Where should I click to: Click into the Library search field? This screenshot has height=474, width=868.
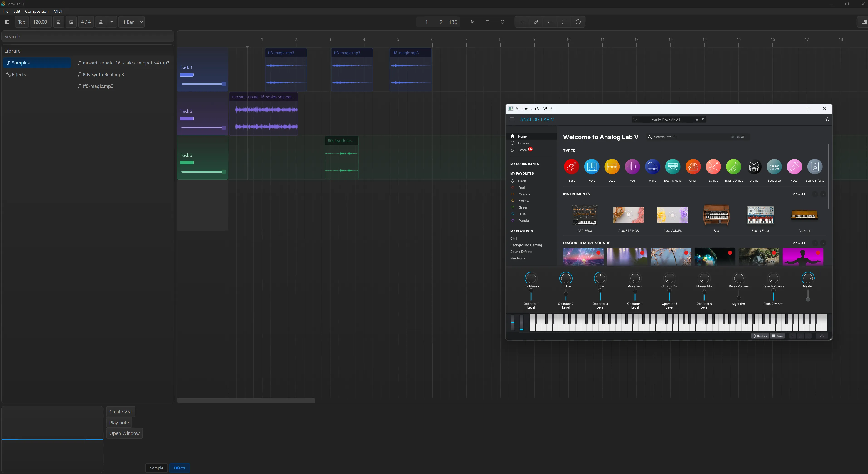tap(88, 36)
